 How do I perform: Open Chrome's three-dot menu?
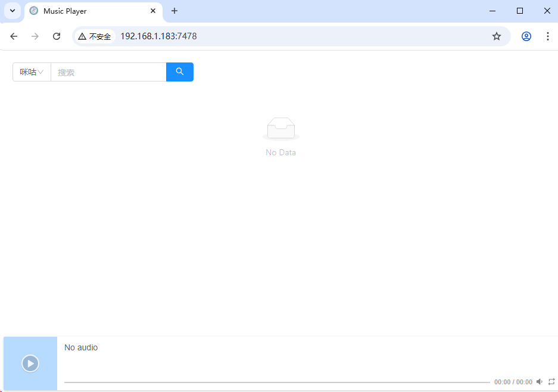548,36
